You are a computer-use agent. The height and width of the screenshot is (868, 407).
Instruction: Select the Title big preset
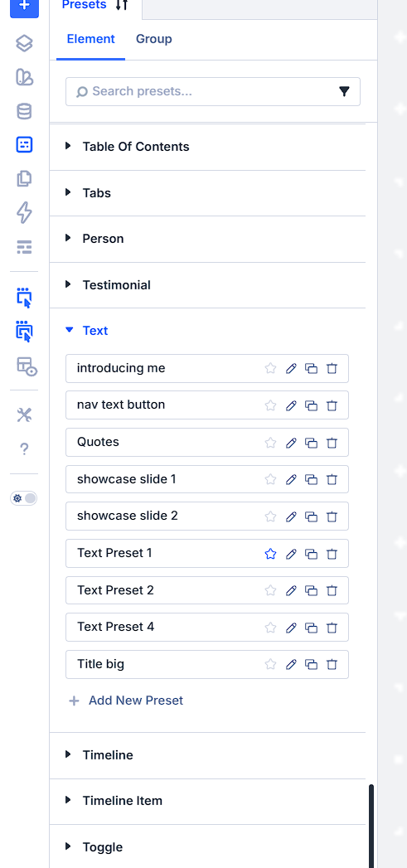click(207, 664)
